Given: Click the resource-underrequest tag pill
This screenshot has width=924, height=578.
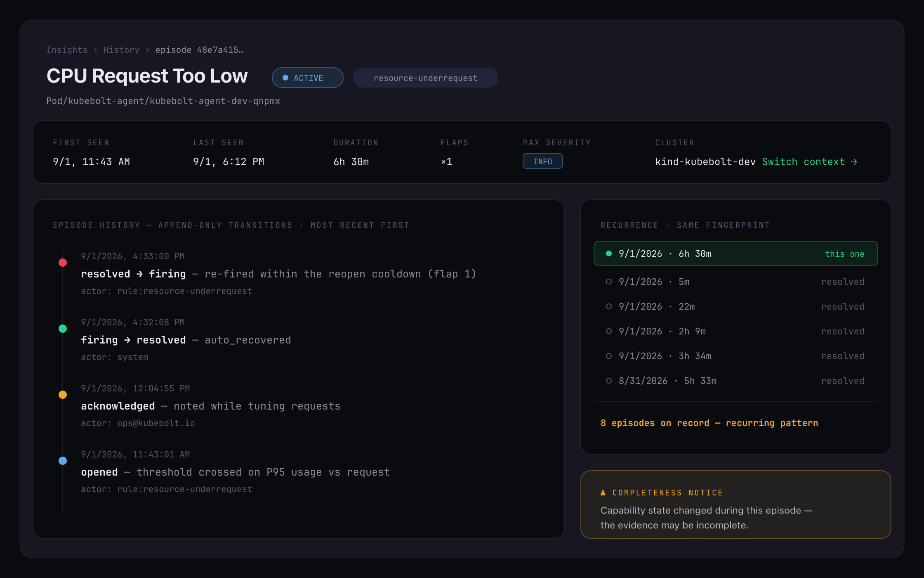Looking at the screenshot, I should coord(425,78).
